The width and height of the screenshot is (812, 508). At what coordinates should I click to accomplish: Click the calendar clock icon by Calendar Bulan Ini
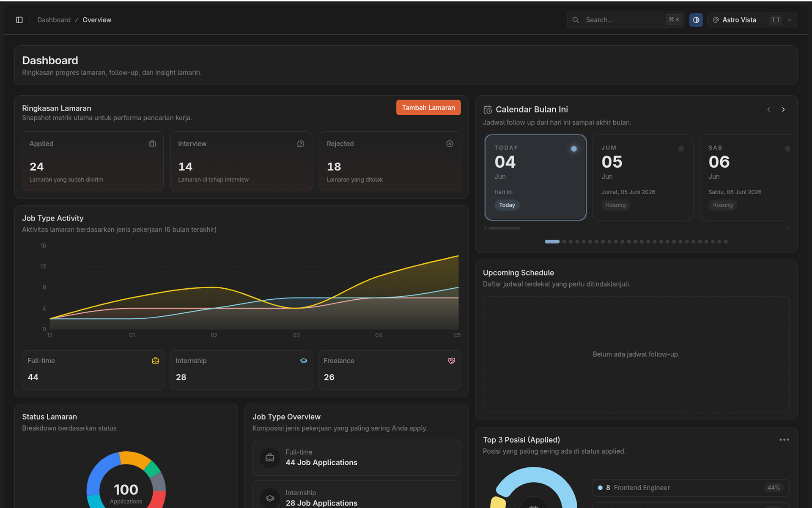[x=488, y=110]
